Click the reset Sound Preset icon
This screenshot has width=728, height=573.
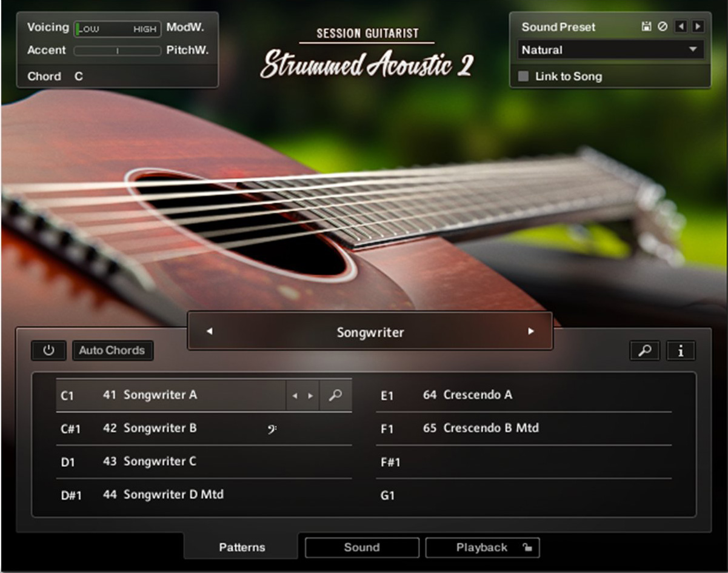(x=662, y=26)
